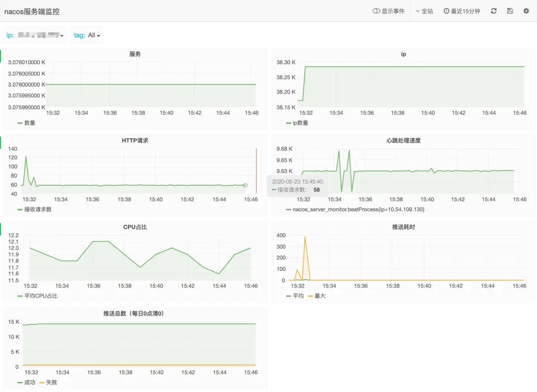
Task: Click the clock icon beside 最近15分钟
Action: pyautogui.click(x=446, y=11)
